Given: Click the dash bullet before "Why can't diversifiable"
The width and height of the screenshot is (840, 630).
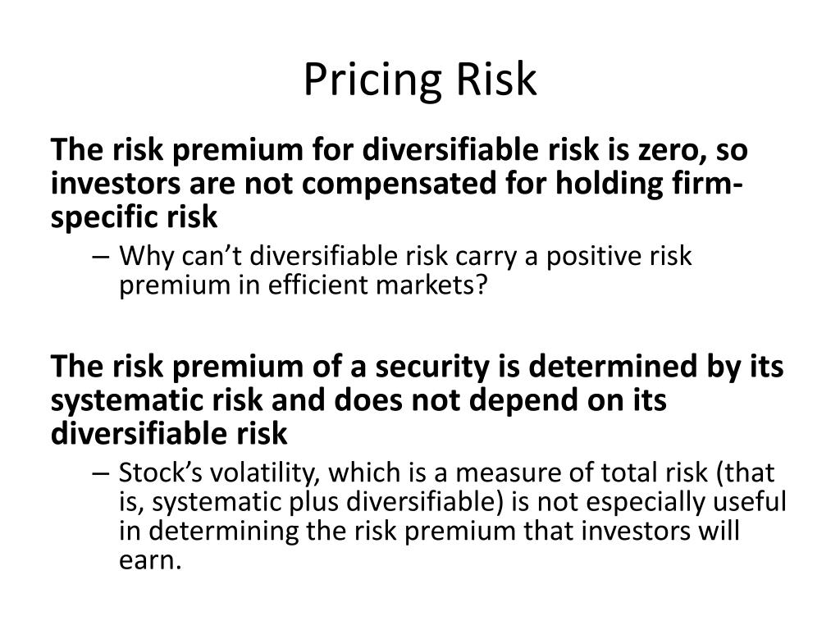Looking at the screenshot, I should [100, 257].
